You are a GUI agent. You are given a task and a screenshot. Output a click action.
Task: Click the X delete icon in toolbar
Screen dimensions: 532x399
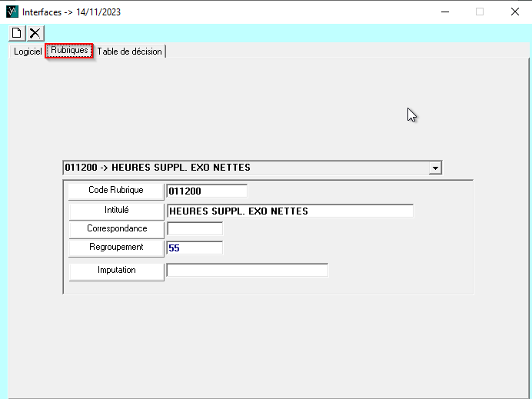35,33
